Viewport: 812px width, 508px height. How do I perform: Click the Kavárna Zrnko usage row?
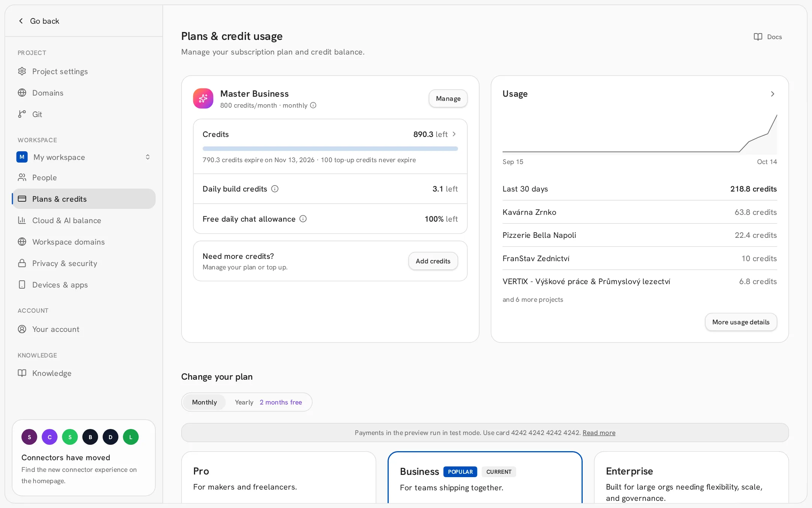tap(639, 212)
